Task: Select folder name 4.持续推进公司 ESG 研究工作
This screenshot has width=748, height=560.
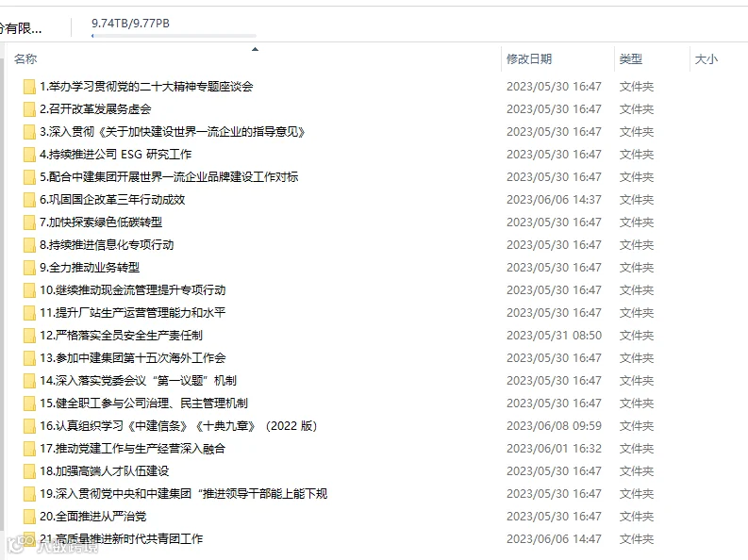Action: tap(115, 155)
